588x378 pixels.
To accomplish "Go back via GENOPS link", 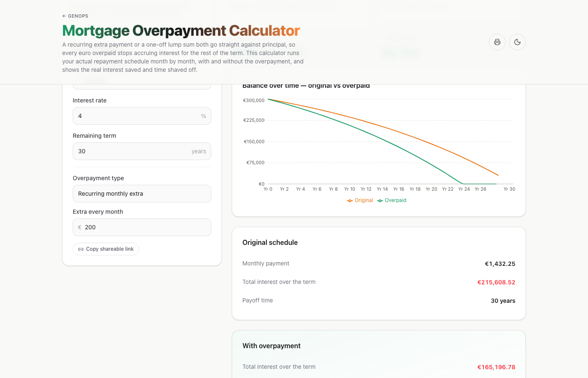I will click(75, 16).
